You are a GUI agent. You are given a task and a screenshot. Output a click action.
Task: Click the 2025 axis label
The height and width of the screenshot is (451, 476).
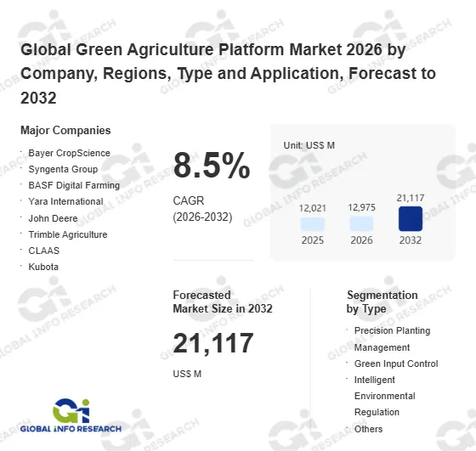tap(313, 240)
